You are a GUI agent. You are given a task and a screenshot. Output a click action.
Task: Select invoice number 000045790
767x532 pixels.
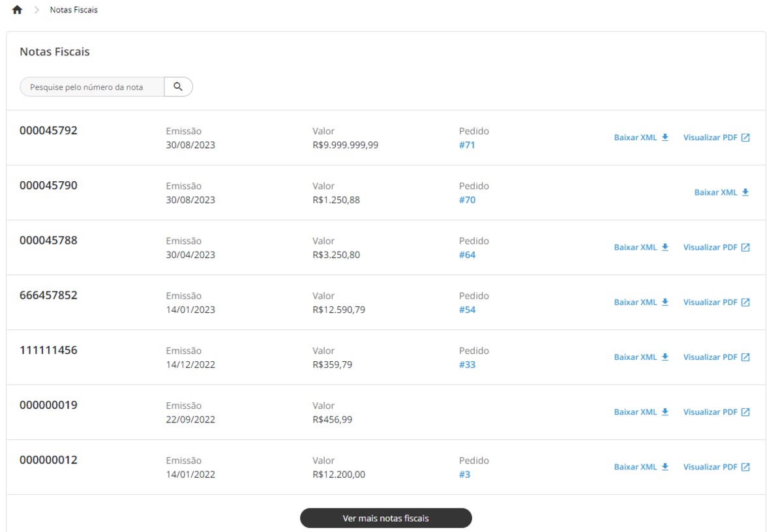click(48, 185)
